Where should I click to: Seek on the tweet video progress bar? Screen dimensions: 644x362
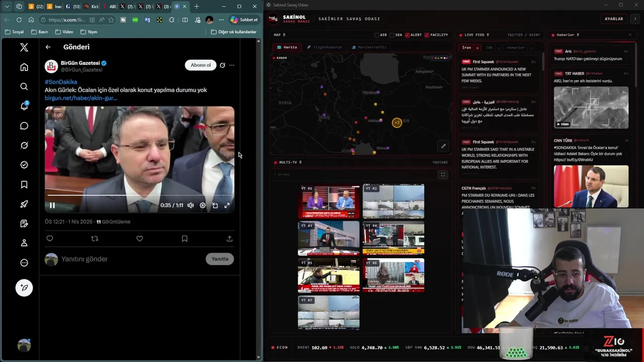coord(139,195)
